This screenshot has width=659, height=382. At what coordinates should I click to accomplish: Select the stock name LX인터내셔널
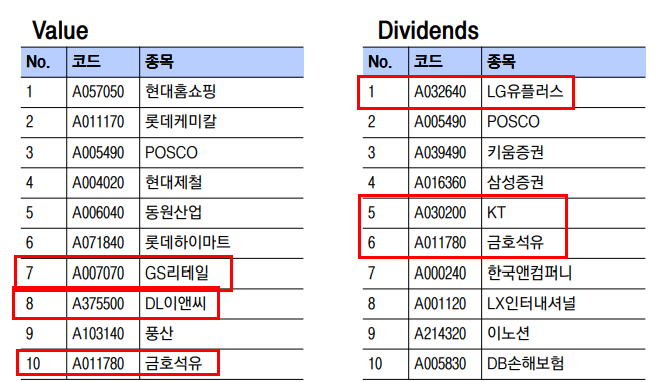(531, 303)
